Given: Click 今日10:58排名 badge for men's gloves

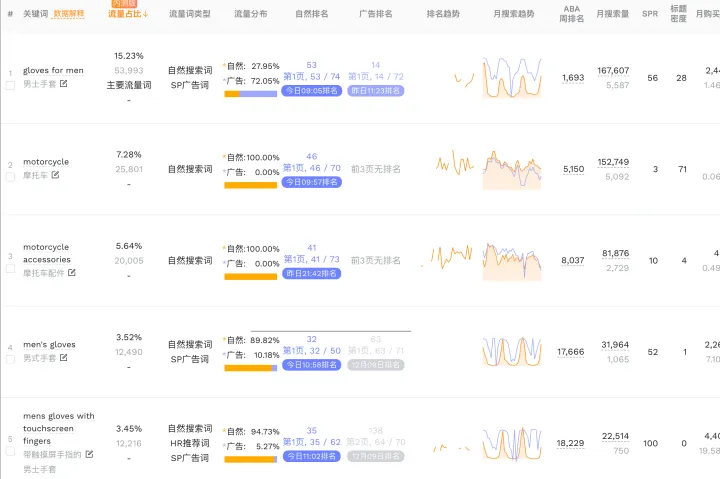Looking at the screenshot, I should pyautogui.click(x=311, y=365).
